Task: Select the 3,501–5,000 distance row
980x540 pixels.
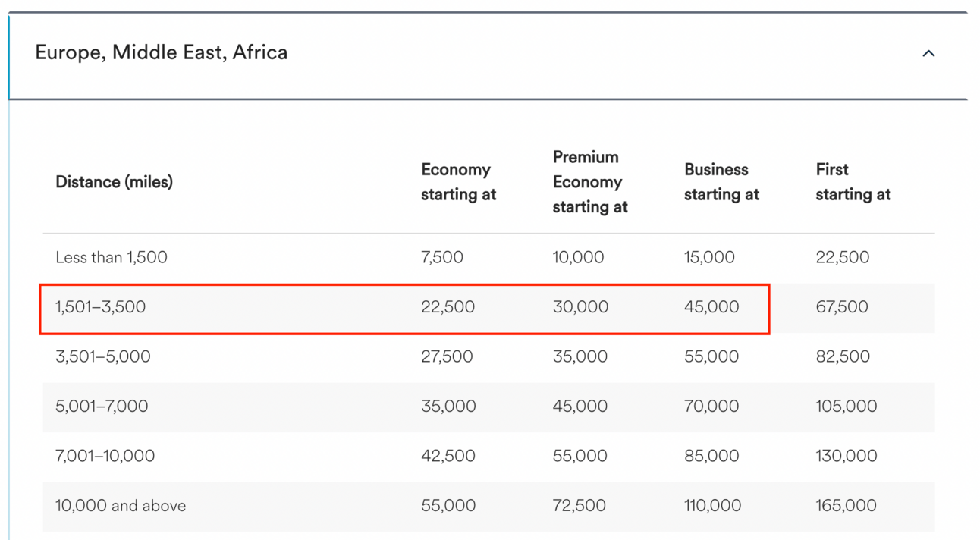Action: [488, 357]
